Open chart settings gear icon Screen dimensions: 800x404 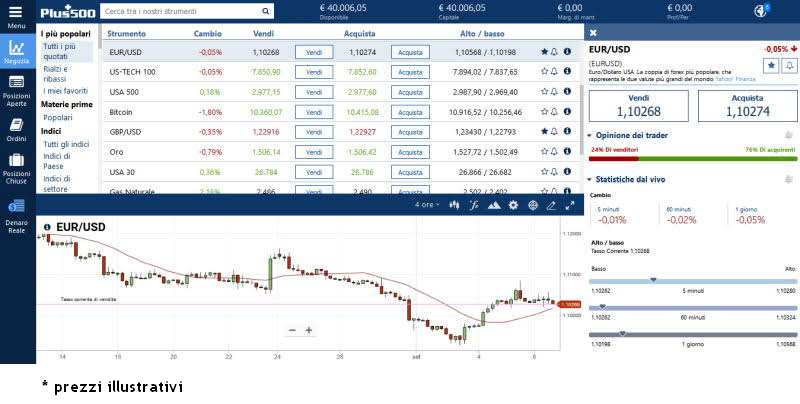pyautogui.click(x=513, y=205)
